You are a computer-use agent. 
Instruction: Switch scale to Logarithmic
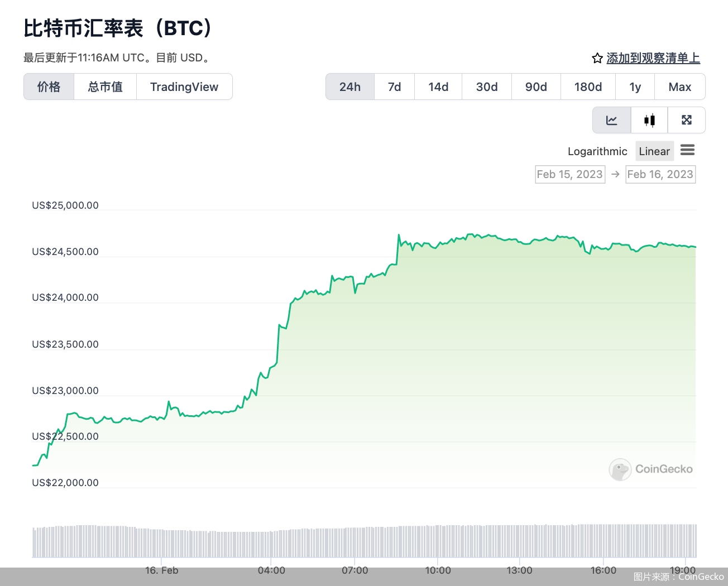click(597, 151)
